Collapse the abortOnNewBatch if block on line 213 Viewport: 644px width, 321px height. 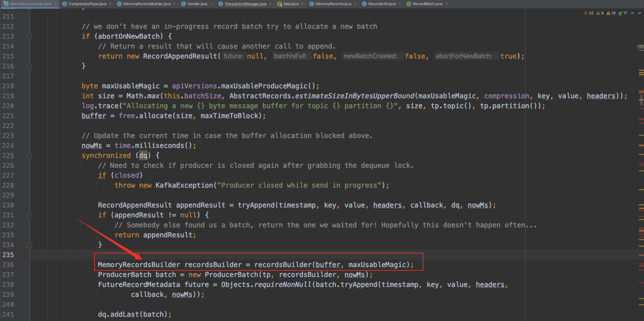pyautogui.click(x=30, y=37)
